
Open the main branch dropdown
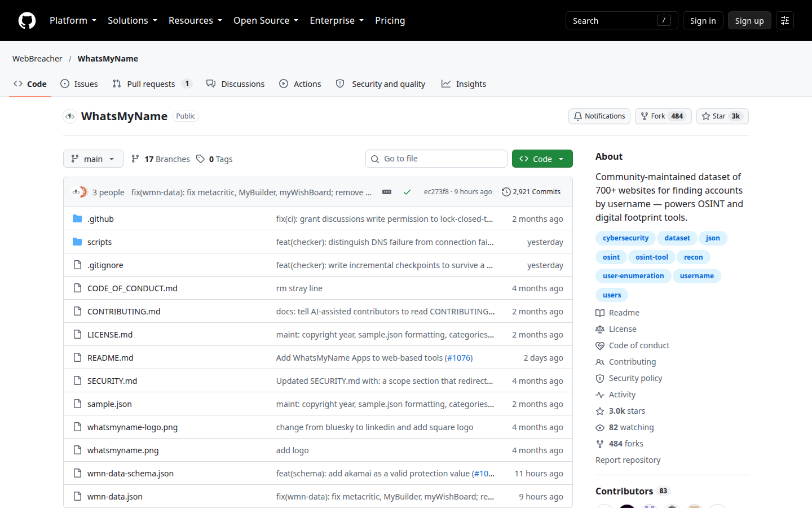point(93,159)
